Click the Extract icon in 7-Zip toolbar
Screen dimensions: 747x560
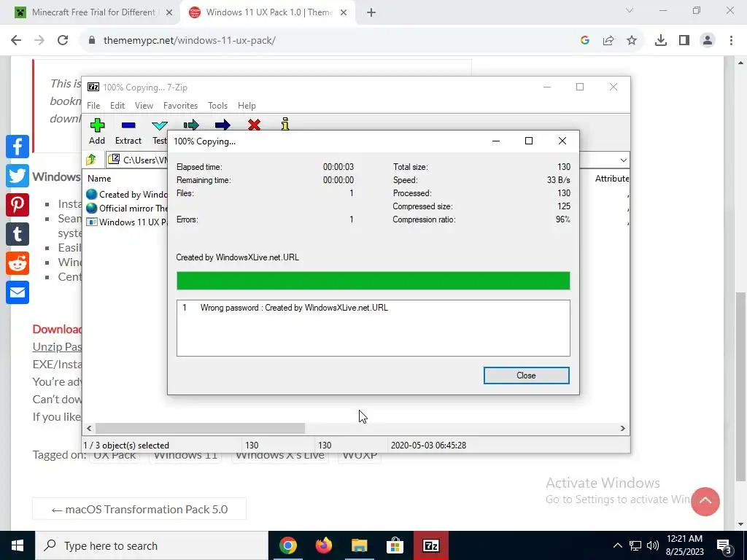128,125
